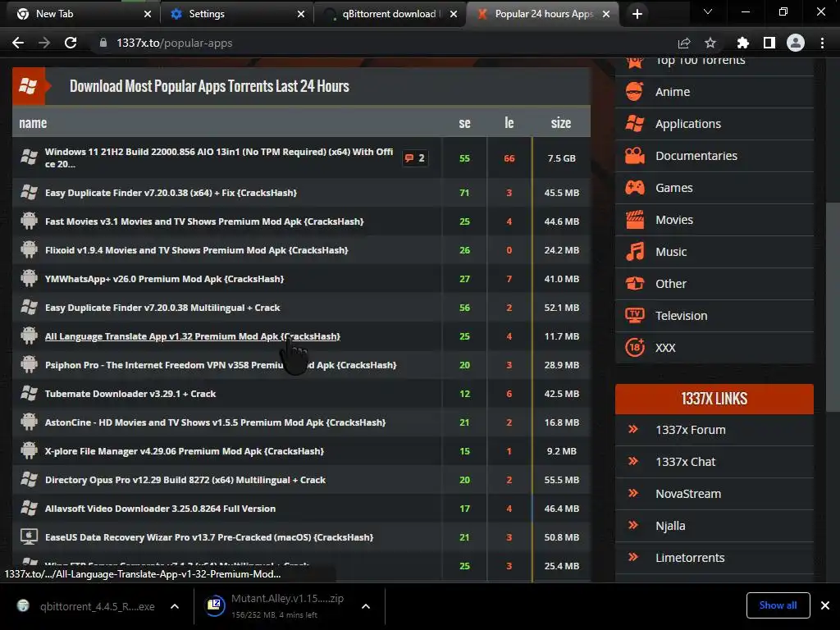Select the Popular 24 hours Apps tab

point(542,14)
